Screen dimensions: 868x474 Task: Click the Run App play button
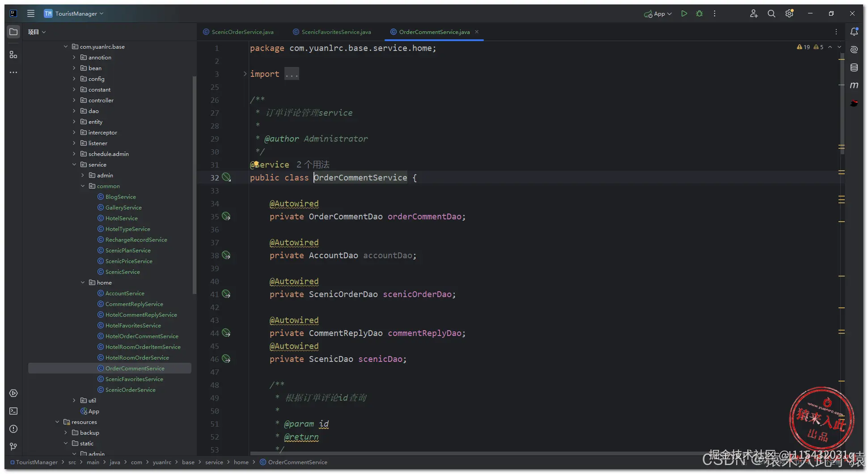pos(684,14)
